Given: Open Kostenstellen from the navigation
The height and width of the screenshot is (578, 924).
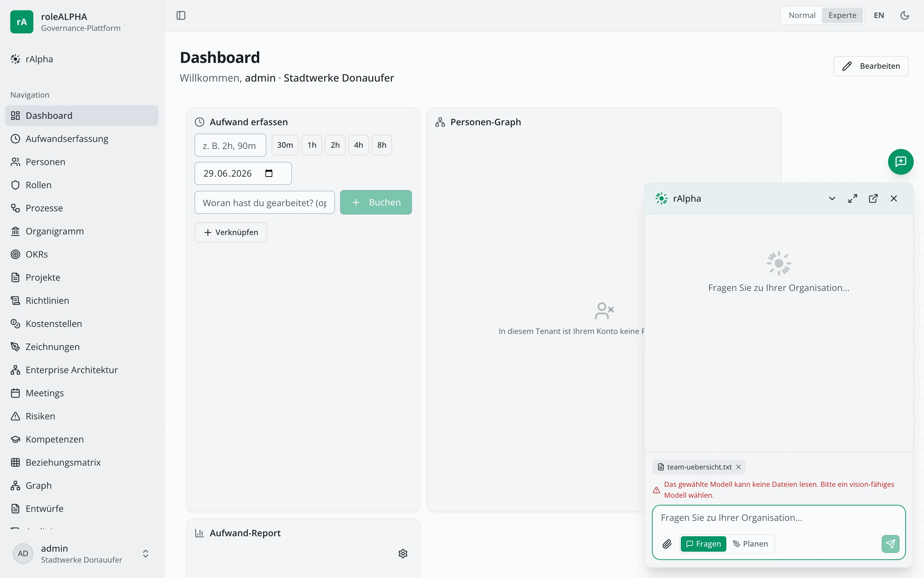Looking at the screenshot, I should tap(82, 323).
